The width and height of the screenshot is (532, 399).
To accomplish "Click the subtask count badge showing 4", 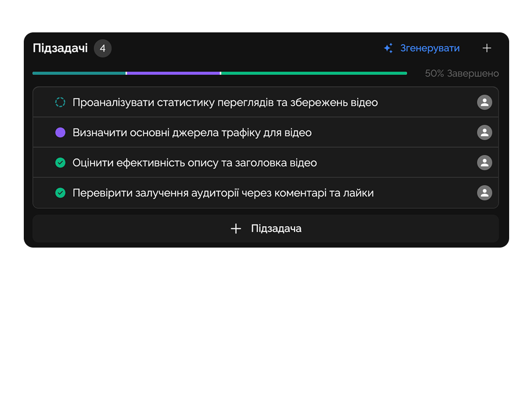I will click(102, 48).
